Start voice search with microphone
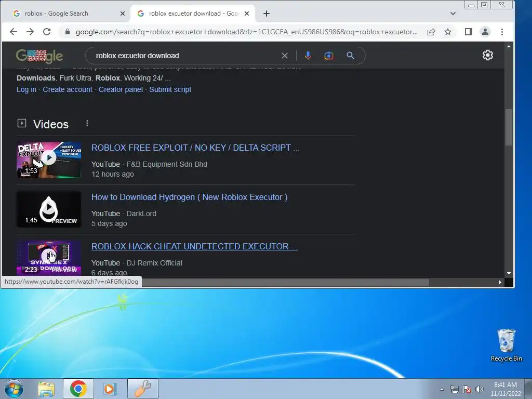This screenshot has width=532, height=399. 308,56
